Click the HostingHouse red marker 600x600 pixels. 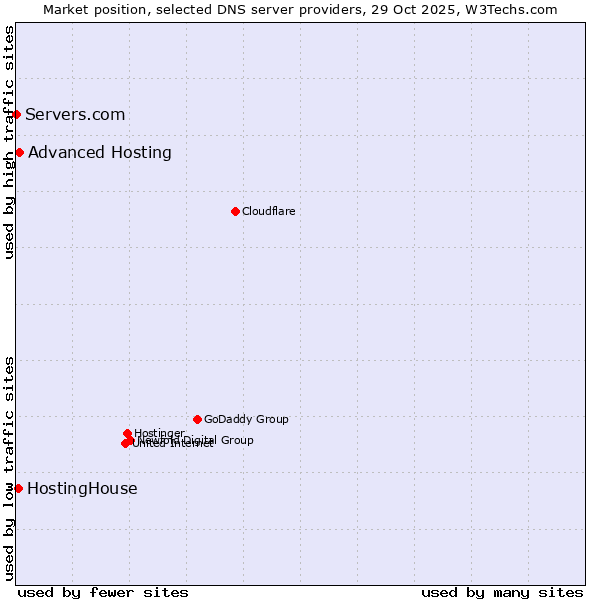pyautogui.click(x=18, y=488)
